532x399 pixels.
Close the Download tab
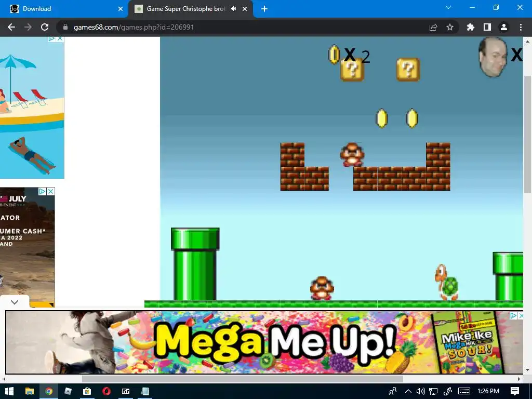click(x=121, y=9)
